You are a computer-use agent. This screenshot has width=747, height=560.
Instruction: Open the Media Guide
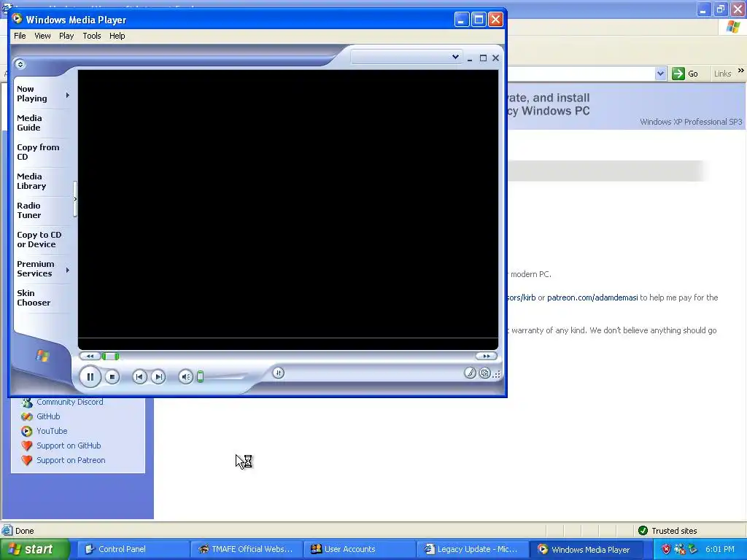(x=29, y=122)
